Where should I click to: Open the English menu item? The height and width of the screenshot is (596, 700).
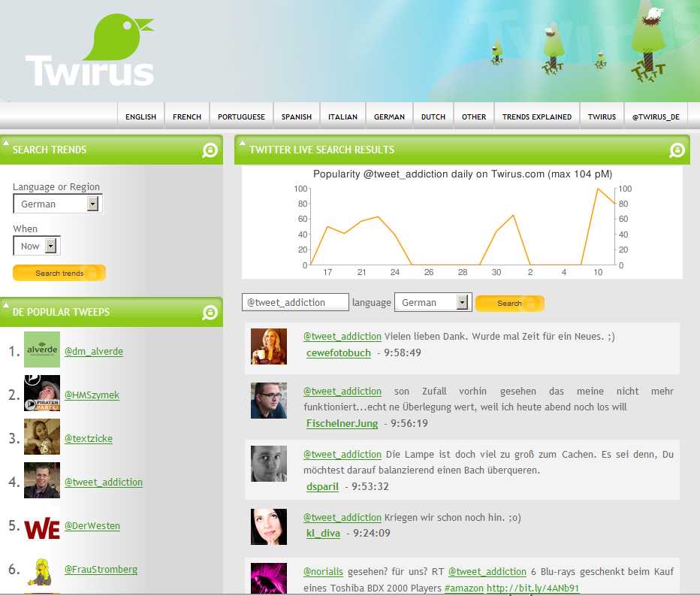[x=140, y=116]
